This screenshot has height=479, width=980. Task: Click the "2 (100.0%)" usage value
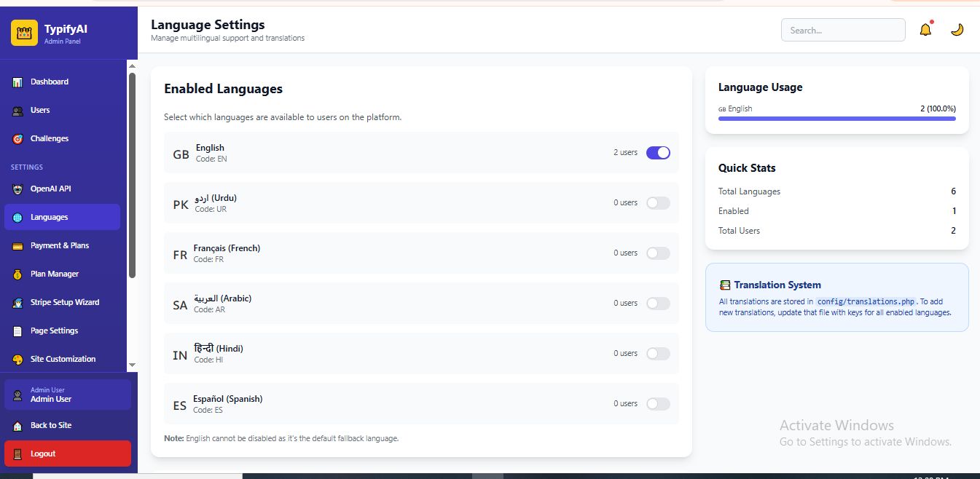[x=938, y=108]
